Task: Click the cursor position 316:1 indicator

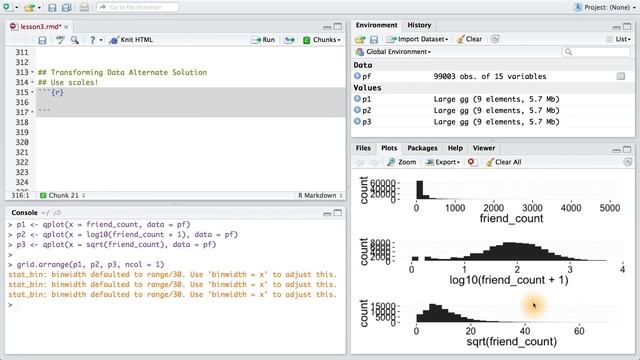Action: click(20, 196)
